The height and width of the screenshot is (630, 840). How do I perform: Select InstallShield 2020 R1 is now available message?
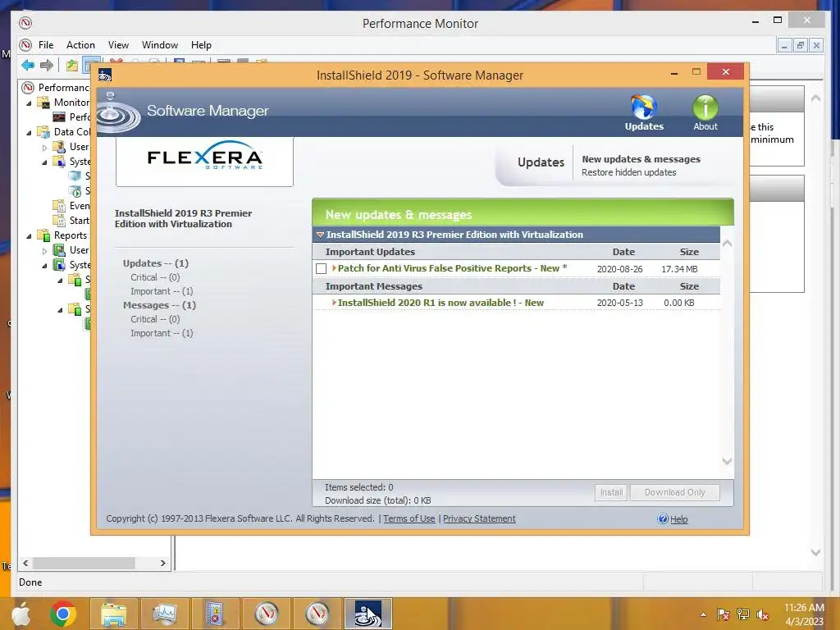441,303
